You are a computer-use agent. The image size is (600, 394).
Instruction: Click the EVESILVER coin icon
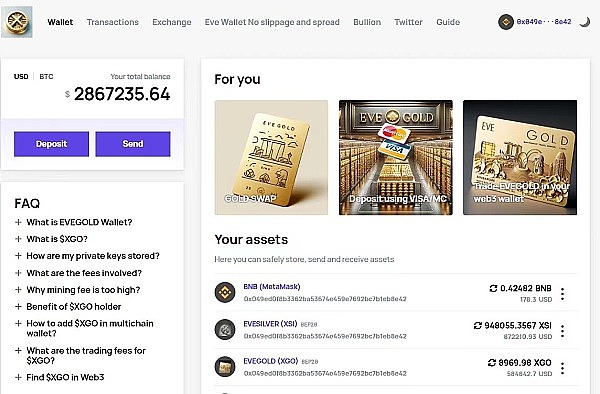point(225,330)
